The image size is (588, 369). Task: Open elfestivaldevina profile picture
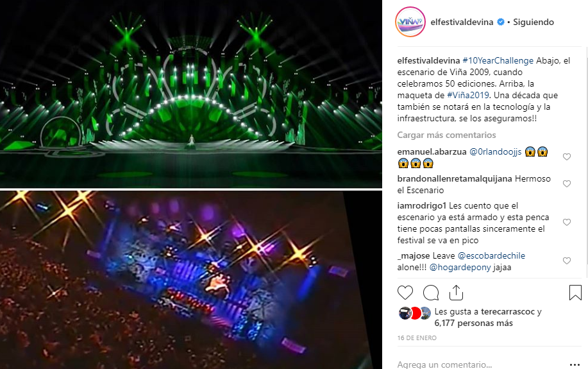coord(410,22)
